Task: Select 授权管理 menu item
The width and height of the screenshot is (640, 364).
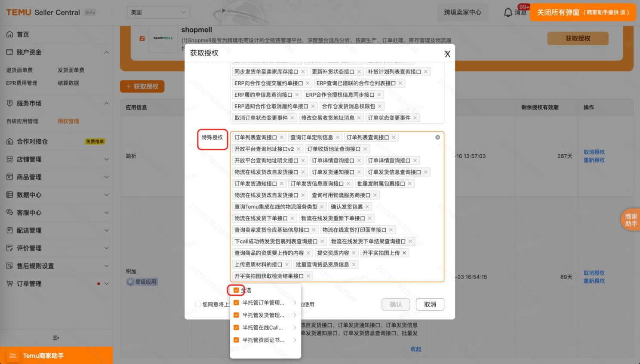Action: pos(68,121)
